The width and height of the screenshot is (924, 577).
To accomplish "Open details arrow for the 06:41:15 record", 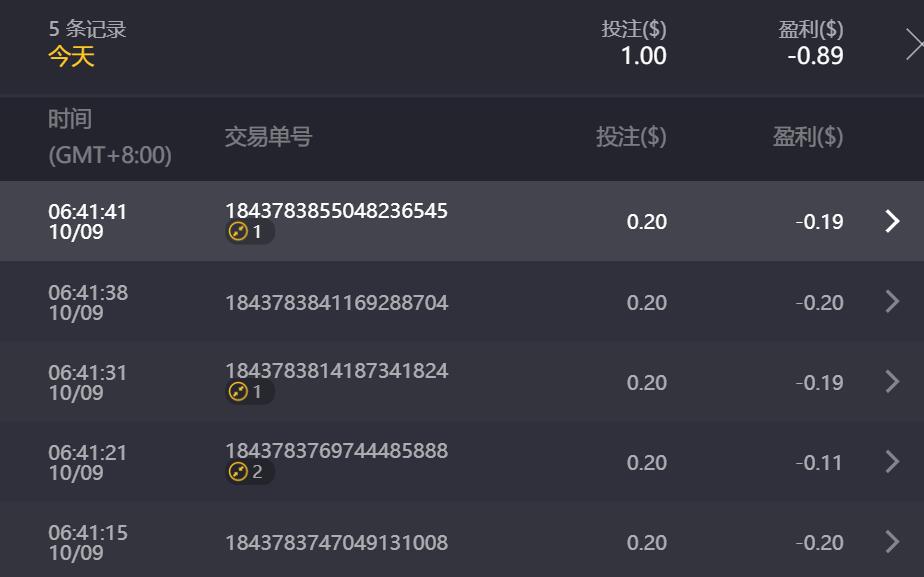I will pyautogui.click(x=892, y=542).
